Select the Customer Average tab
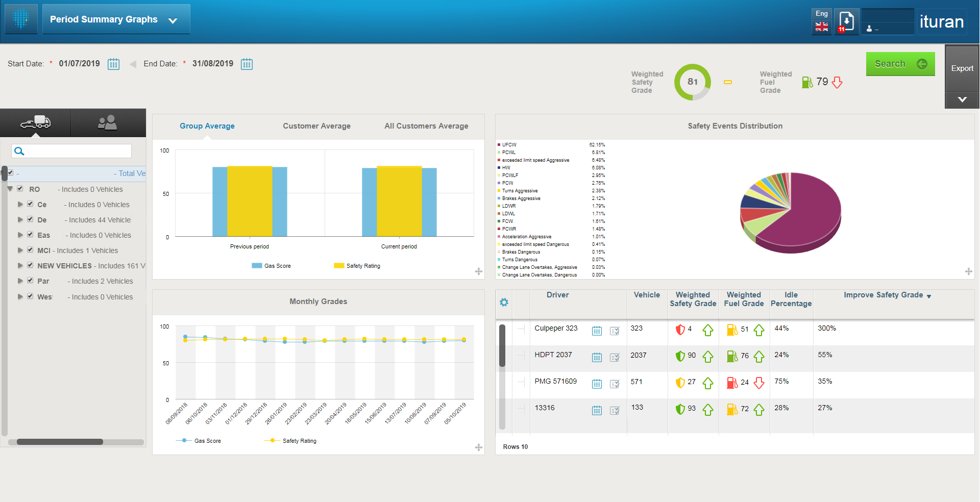 click(316, 126)
